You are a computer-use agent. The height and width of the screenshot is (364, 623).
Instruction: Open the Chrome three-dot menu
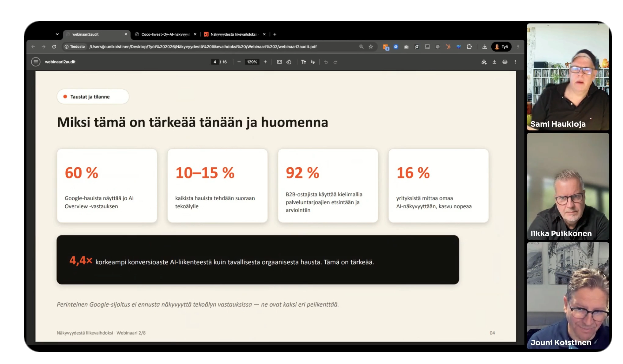pyautogui.click(x=518, y=47)
